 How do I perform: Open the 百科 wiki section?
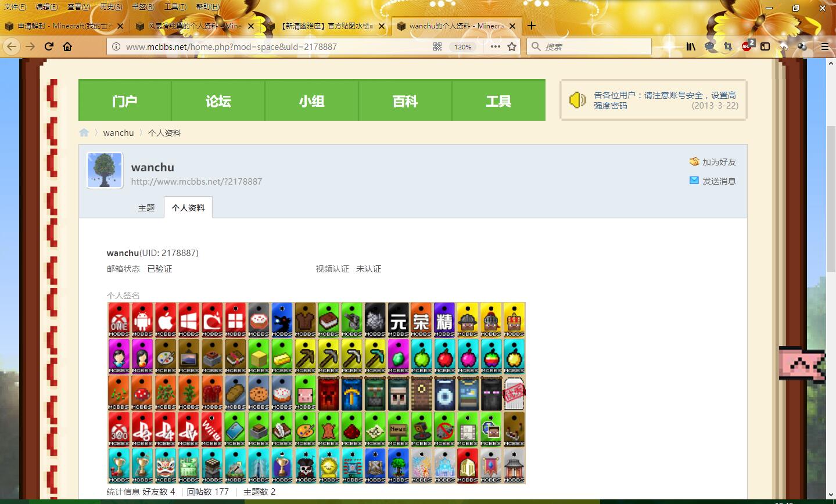pos(406,100)
